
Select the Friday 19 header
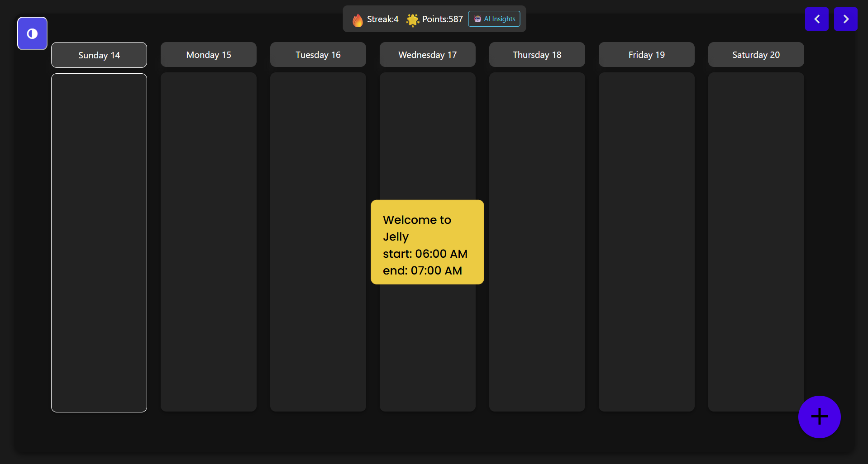pos(647,55)
